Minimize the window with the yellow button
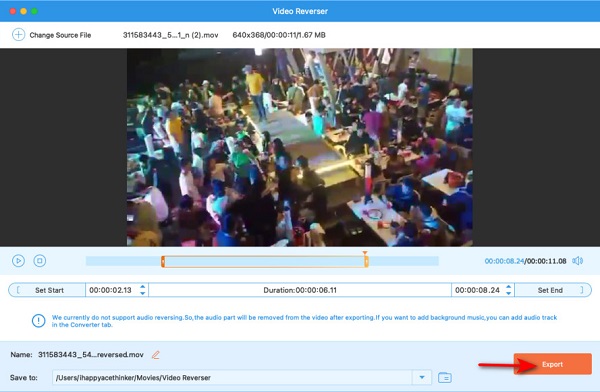The height and width of the screenshot is (392, 600). point(23,11)
